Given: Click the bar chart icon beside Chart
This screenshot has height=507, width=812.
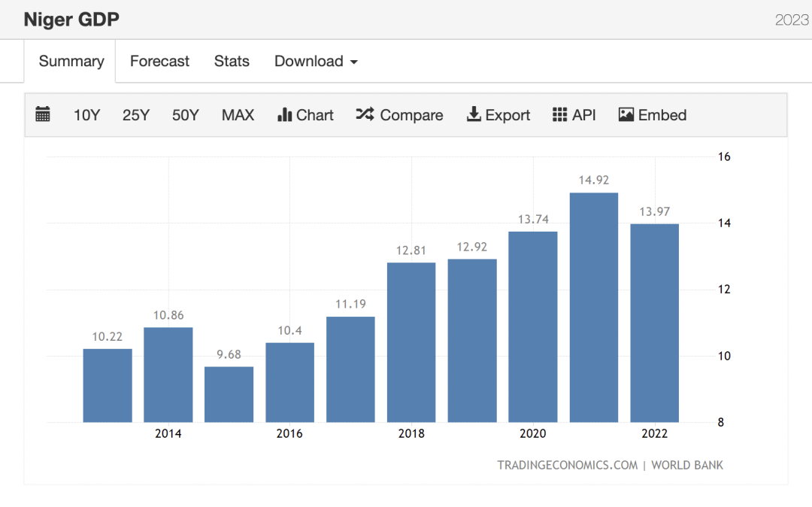Looking at the screenshot, I should (x=284, y=115).
